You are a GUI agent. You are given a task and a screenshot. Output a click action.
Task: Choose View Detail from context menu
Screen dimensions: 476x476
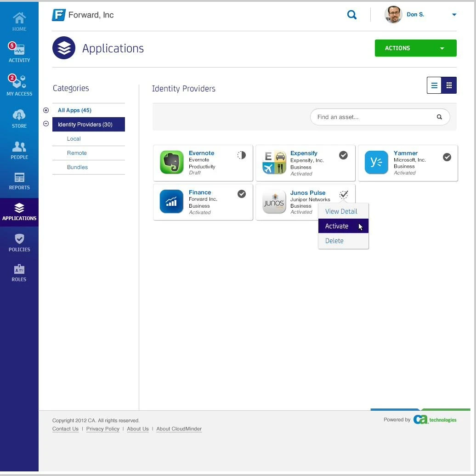click(x=343, y=211)
